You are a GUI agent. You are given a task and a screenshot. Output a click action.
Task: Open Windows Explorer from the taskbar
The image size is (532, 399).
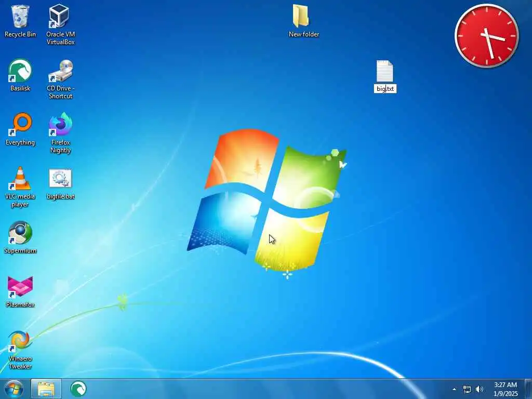46,389
